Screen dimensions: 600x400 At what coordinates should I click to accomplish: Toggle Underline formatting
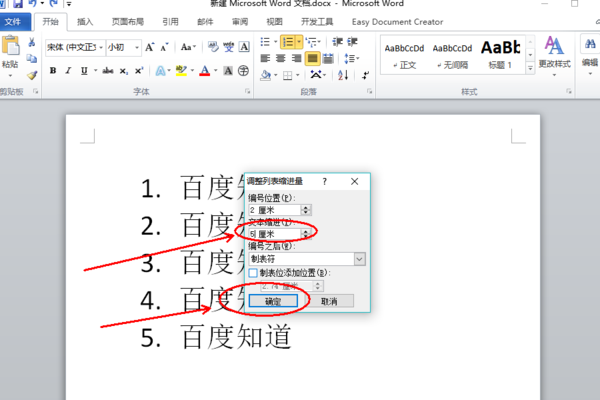click(x=84, y=70)
